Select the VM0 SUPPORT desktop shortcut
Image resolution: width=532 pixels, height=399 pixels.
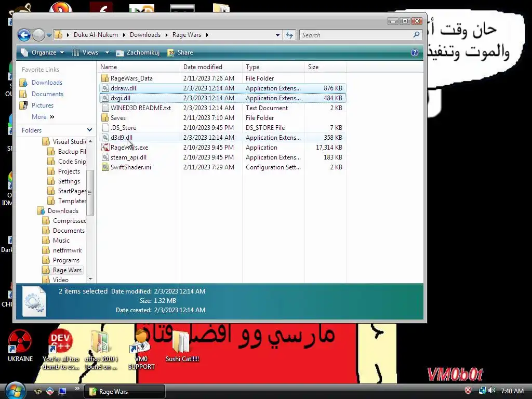coord(141,350)
